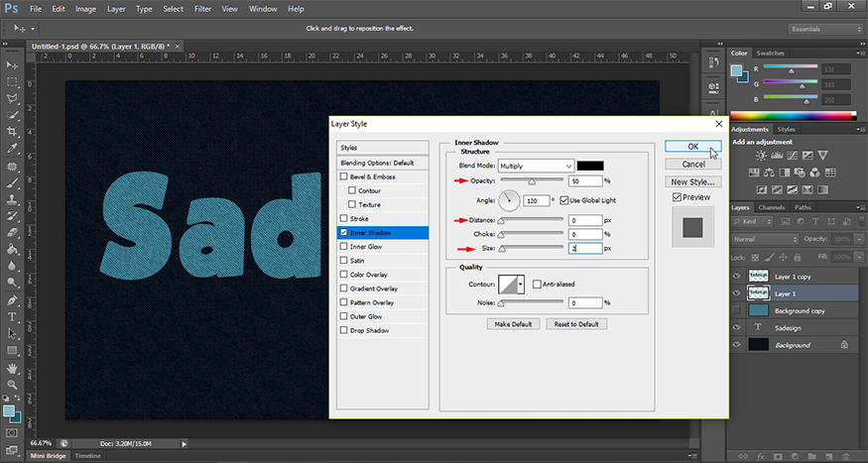This screenshot has height=463, width=868.
Task: Open the History panel icon
Action: [713, 63]
